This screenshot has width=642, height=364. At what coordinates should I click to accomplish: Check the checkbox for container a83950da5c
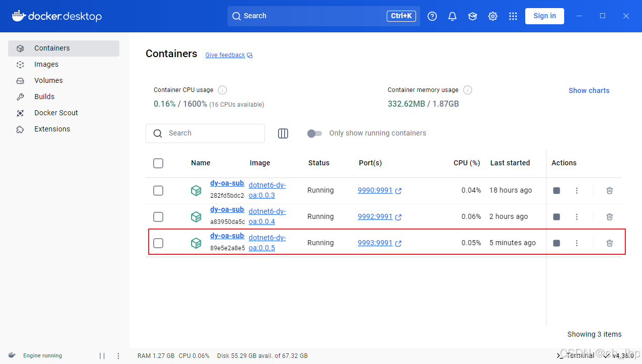coord(158,217)
